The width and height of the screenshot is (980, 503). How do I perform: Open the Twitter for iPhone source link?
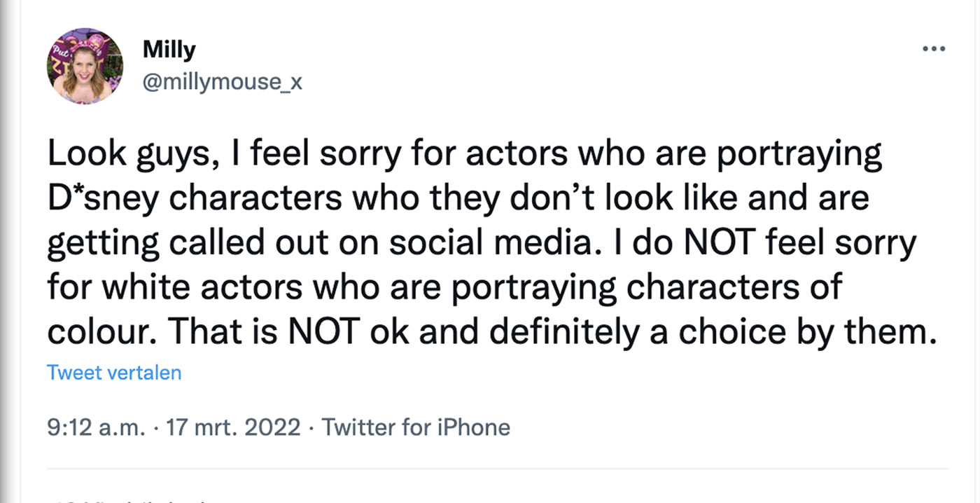pyautogui.click(x=416, y=427)
